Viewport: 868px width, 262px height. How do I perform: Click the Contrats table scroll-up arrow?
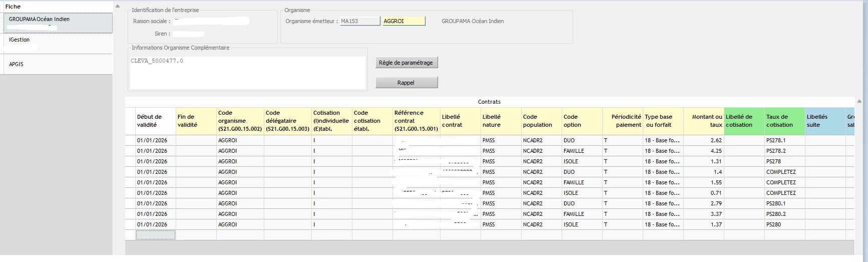(x=860, y=101)
